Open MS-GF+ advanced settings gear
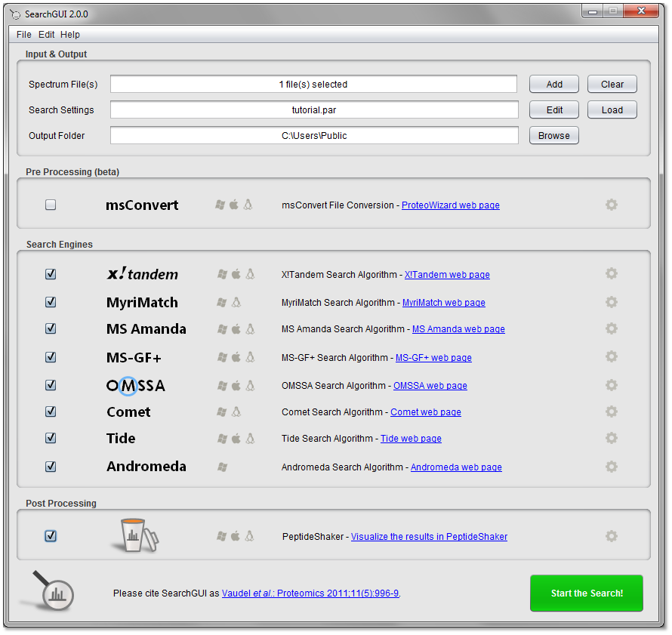 tap(612, 356)
